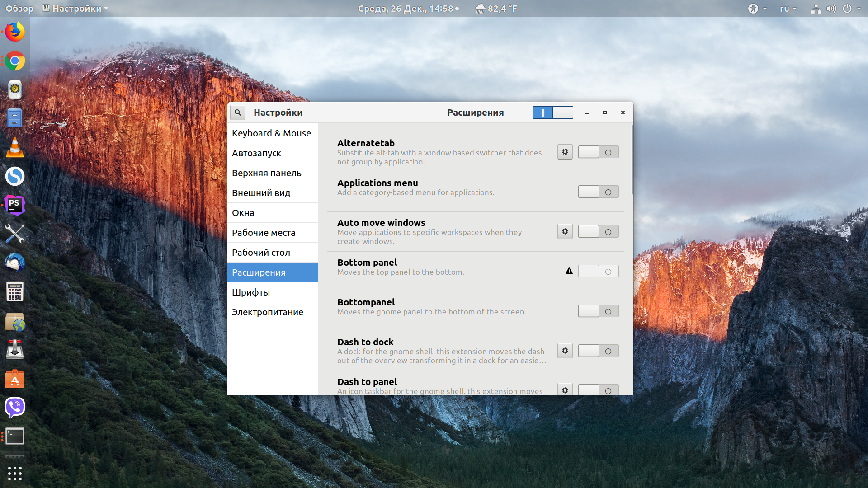This screenshot has height=488, width=868.
Task: Click Обзор activities button
Action: (19, 9)
